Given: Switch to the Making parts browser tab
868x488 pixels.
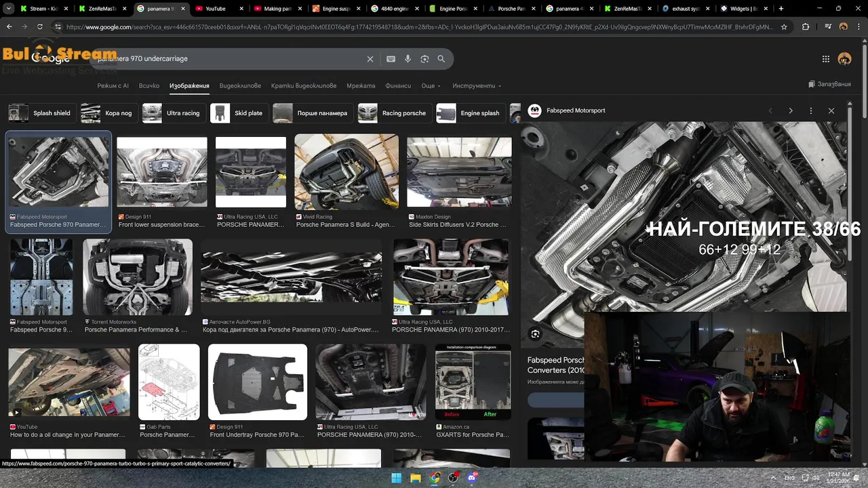Looking at the screenshot, I should [x=277, y=9].
